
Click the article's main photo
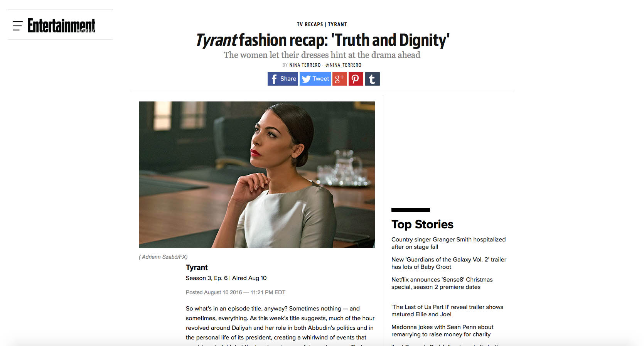click(x=257, y=175)
